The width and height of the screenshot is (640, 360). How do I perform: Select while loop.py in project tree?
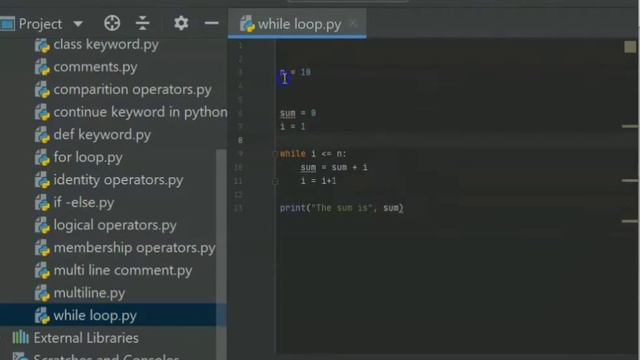tap(95, 316)
